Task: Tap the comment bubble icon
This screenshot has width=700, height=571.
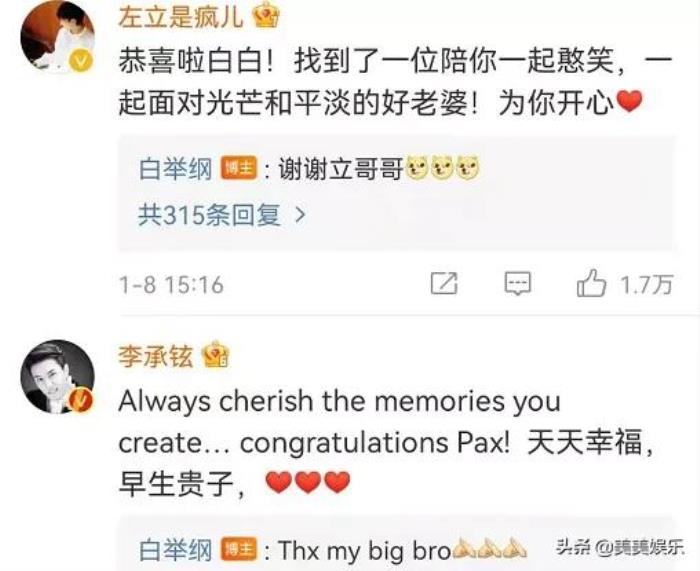Action: tap(517, 283)
